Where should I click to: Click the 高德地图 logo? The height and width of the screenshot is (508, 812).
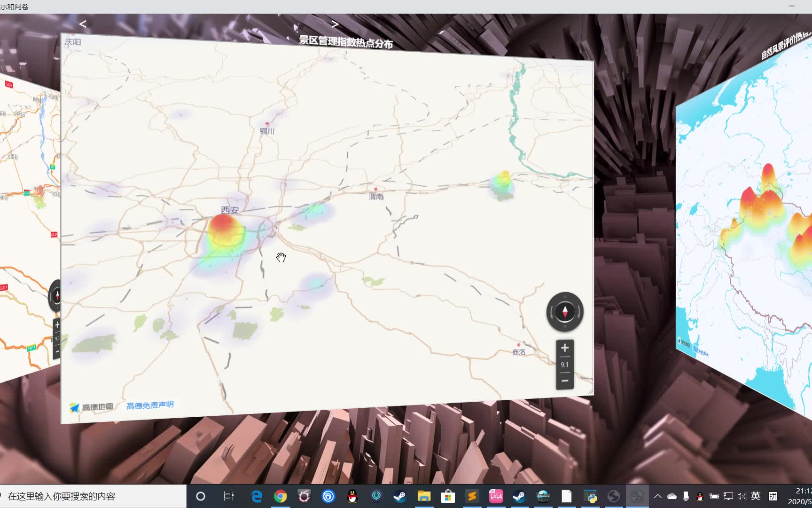[x=92, y=407]
